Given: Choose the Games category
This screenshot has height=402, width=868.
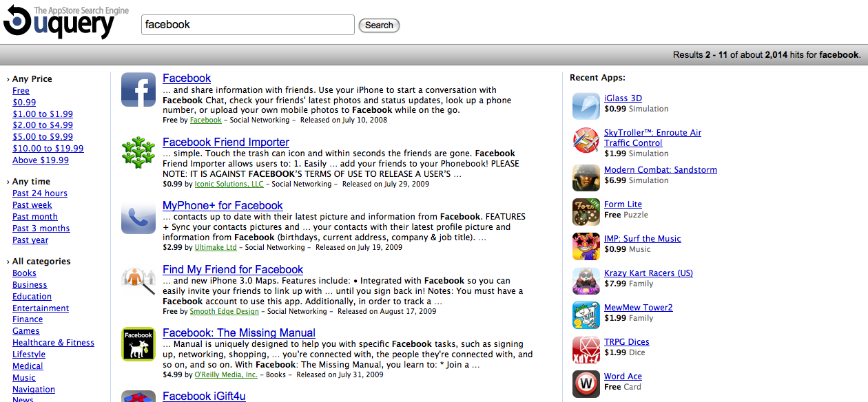Looking at the screenshot, I should (x=25, y=331).
